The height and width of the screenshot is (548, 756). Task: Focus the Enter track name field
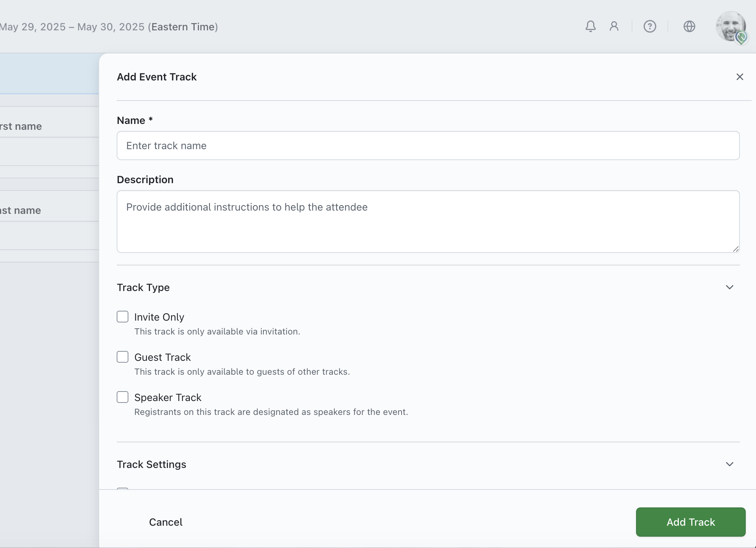pos(428,145)
